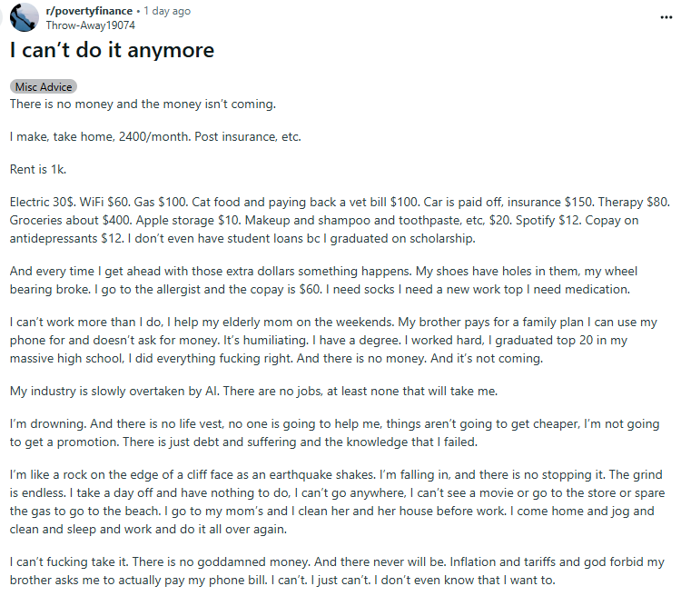Open the three-dot post options menu
Viewport: 681px width, 616px height.
pos(666,17)
